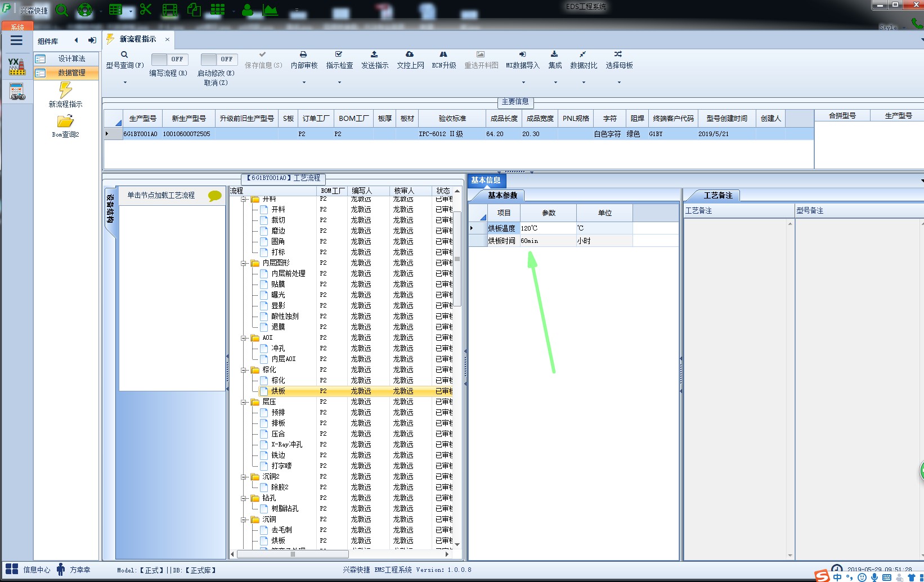Open dropdown arrow under 指示检查

(339, 83)
